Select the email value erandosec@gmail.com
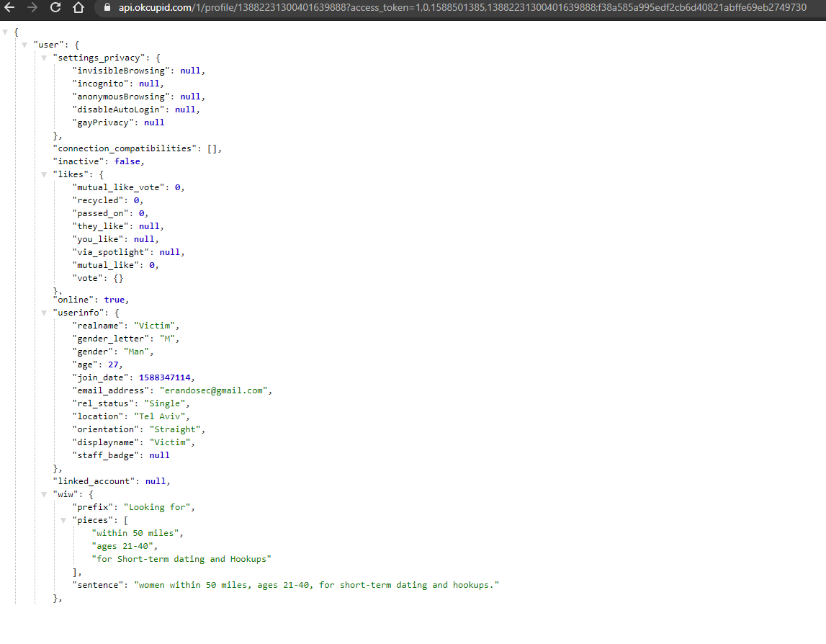 (213, 390)
